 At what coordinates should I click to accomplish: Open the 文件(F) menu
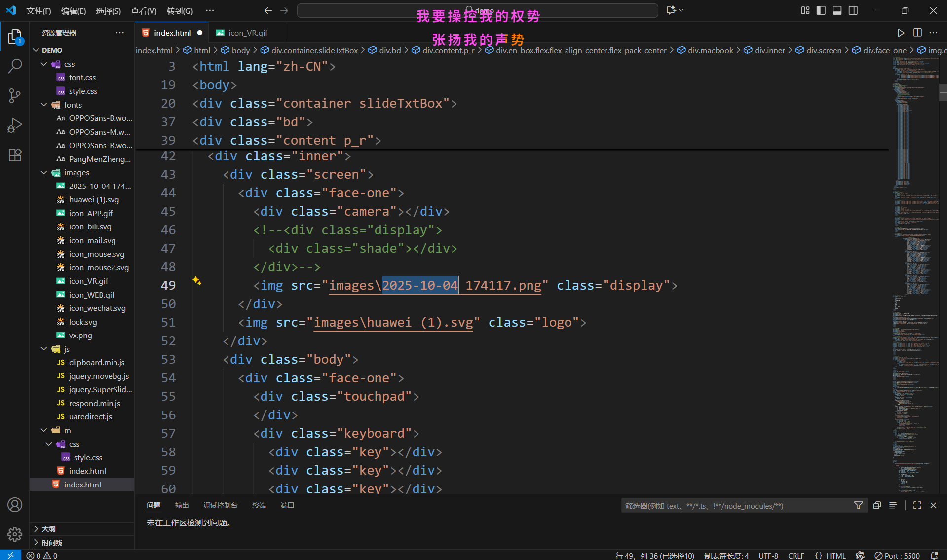pyautogui.click(x=38, y=11)
